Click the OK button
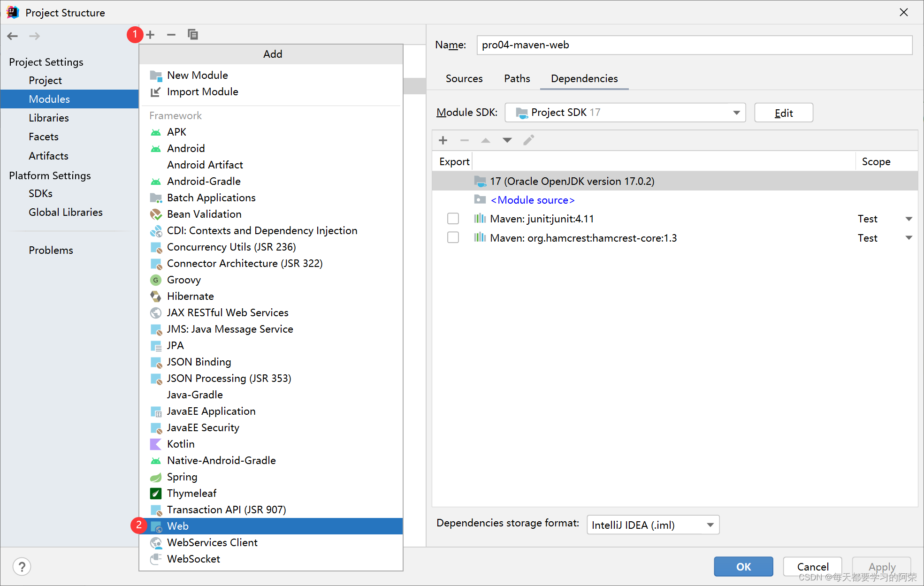The height and width of the screenshot is (586, 924). pyautogui.click(x=743, y=566)
